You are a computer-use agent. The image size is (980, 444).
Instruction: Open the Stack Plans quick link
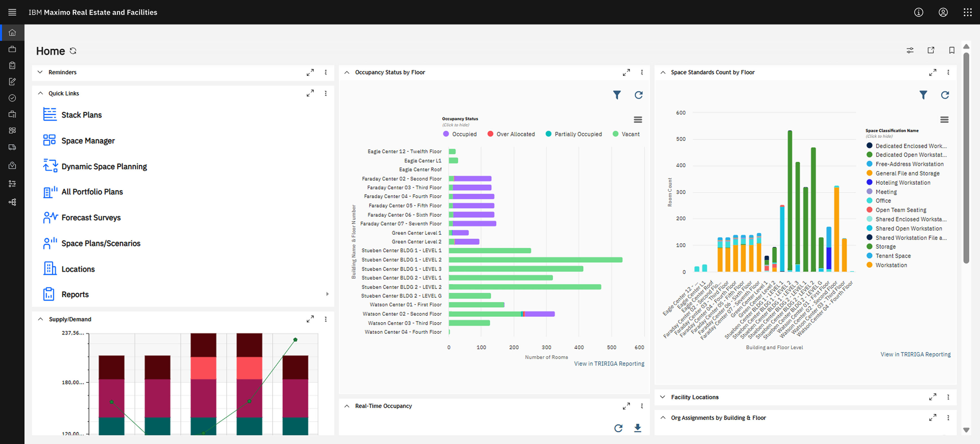[x=81, y=115]
